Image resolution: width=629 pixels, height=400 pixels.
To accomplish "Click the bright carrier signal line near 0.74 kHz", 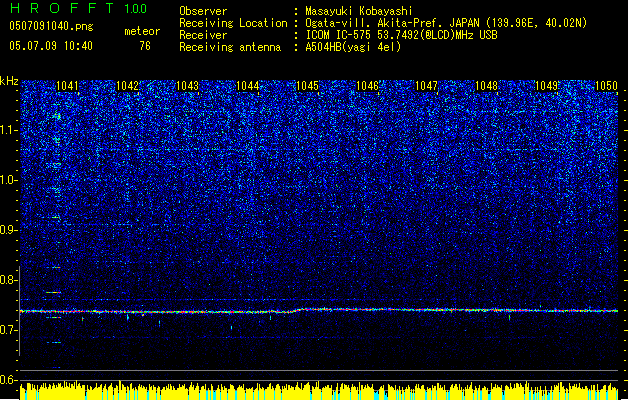I will pyautogui.click(x=319, y=311).
